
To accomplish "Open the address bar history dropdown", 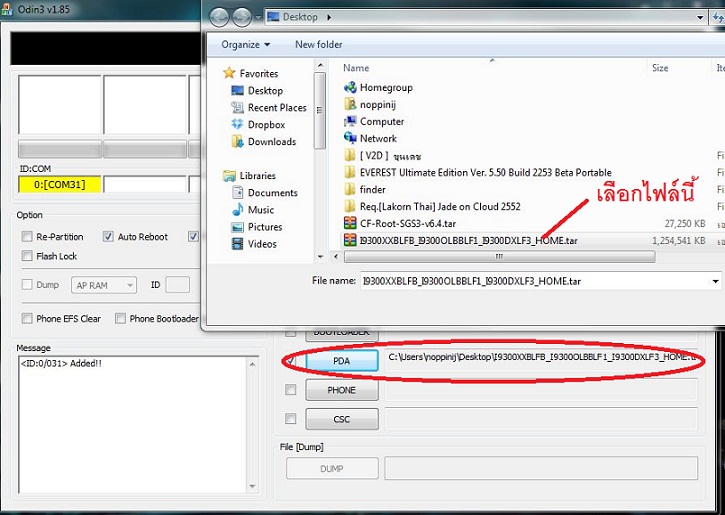I will click(x=700, y=18).
